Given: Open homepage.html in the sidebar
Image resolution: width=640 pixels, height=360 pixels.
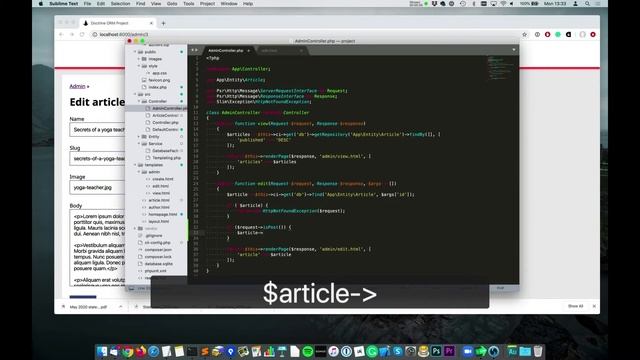Looking at the screenshot, I should (162, 214).
